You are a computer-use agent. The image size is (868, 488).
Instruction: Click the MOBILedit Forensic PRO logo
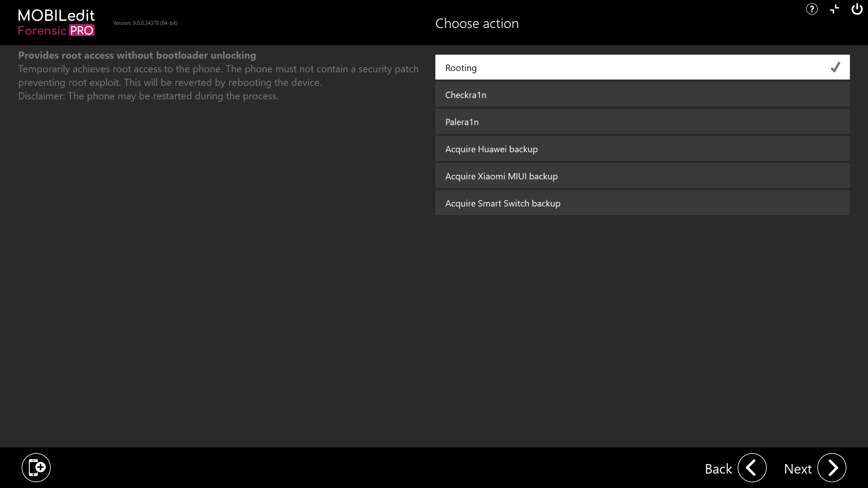point(57,23)
